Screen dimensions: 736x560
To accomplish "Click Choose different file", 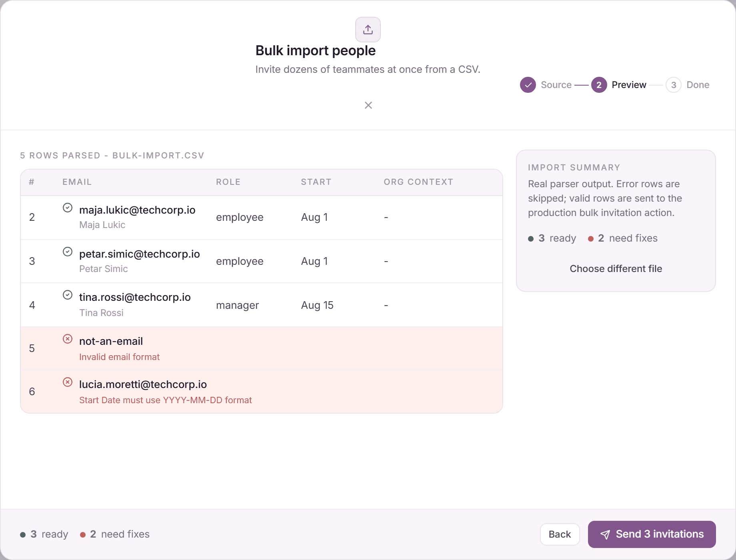I will [616, 269].
